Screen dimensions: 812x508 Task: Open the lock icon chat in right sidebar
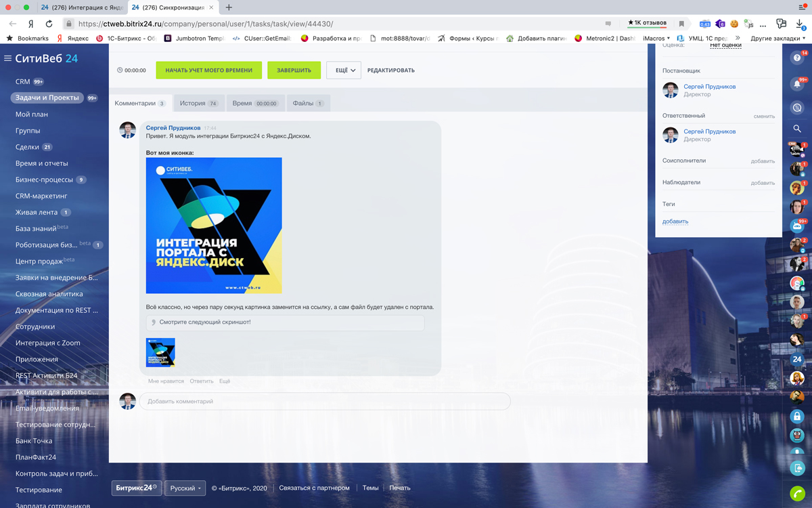[x=796, y=416]
